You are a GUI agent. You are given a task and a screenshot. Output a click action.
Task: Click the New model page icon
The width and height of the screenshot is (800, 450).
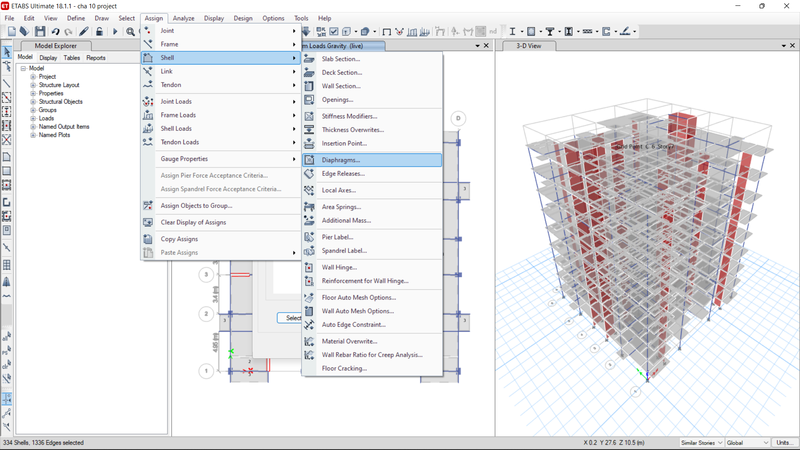12,32
